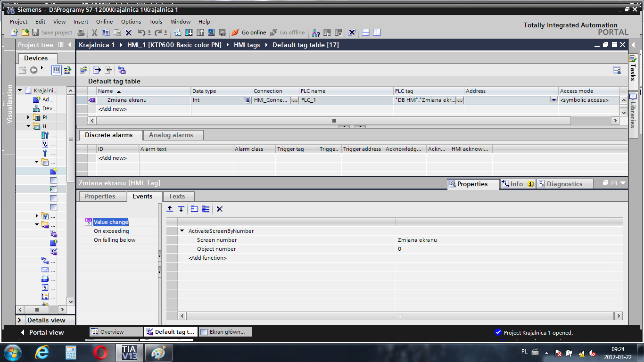Viewport: 644px width, 362px height.
Task: Click the Print icon in toolbar
Action: click(x=81, y=33)
